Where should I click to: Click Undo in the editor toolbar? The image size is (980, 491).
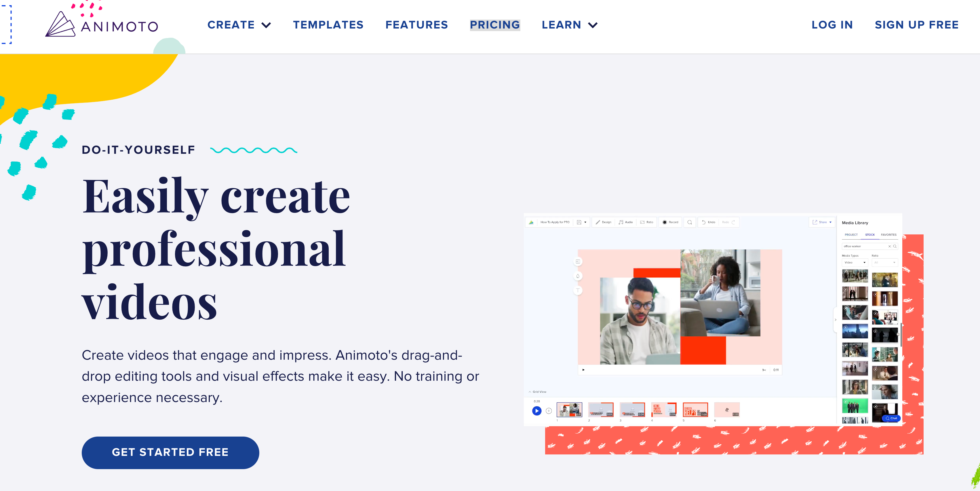coord(708,222)
